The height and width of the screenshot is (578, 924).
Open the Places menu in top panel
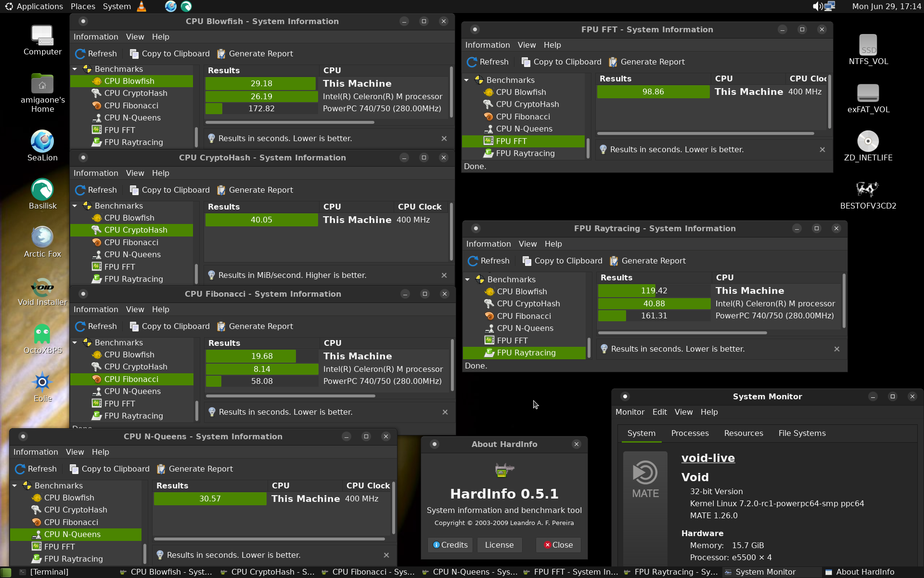coord(83,6)
